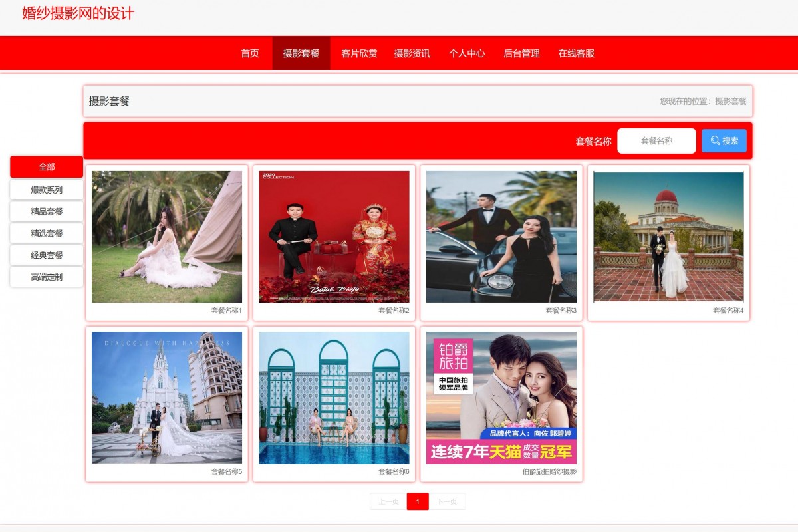The image size is (798, 532).
Task: Open the 后台管理 admin menu item
Action: [521, 53]
